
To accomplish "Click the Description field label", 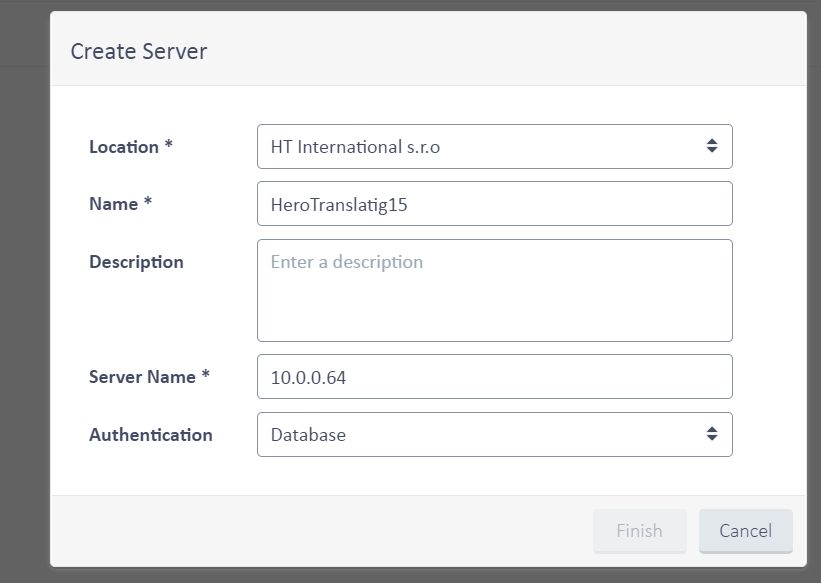I will click(x=136, y=262).
